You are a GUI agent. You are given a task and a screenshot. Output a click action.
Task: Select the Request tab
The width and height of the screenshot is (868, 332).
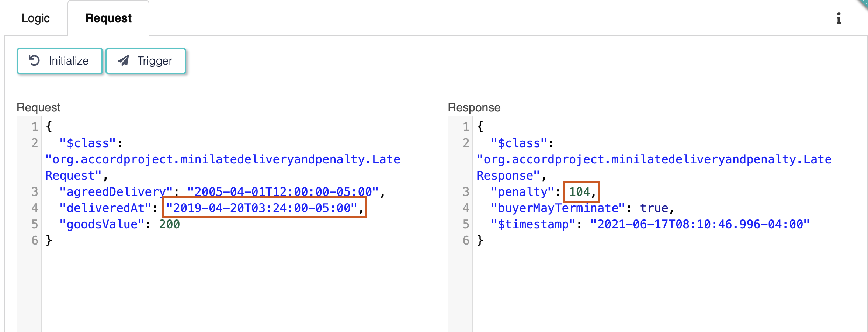tap(108, 18)
